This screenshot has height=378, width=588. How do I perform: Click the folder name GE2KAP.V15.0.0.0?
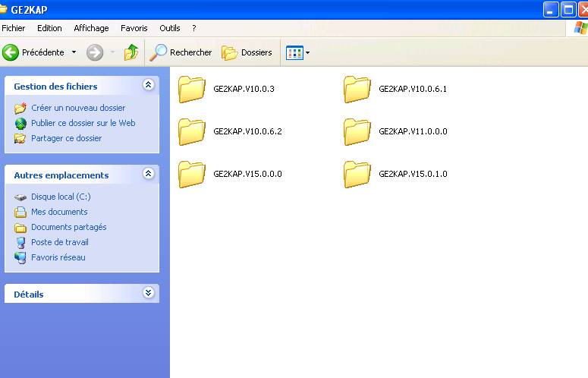[x=247, y=174]
